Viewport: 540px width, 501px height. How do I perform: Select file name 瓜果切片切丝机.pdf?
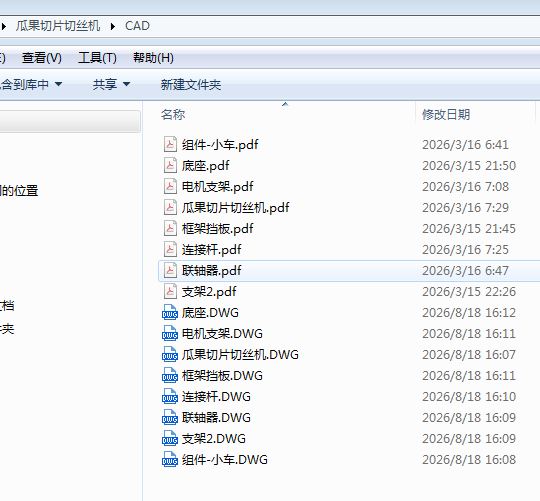point(236,208)
